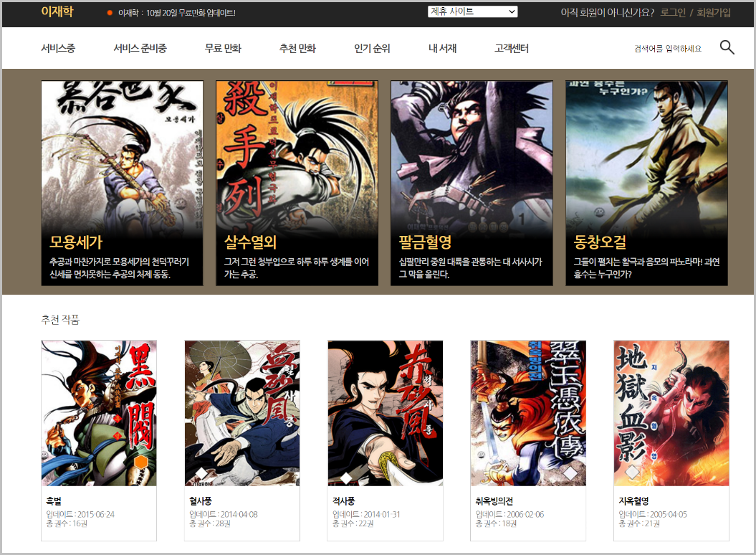Click the 팔금혈영 title text
This screenshot has height=555, width=756.
[425, 242]
